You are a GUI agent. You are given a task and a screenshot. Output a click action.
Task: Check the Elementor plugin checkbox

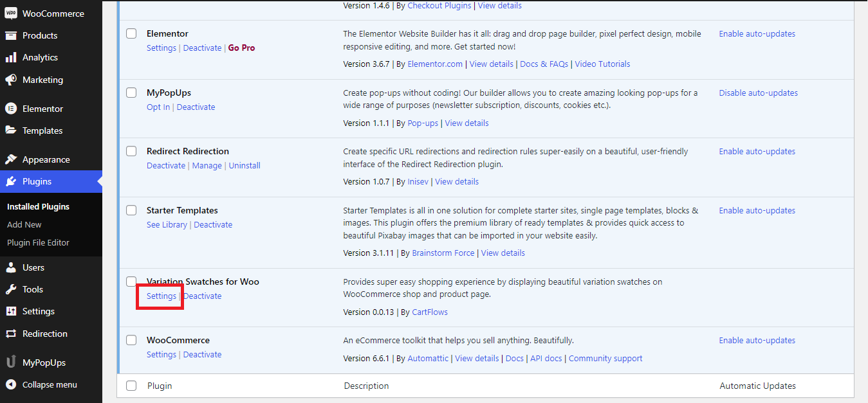[131, 33]
